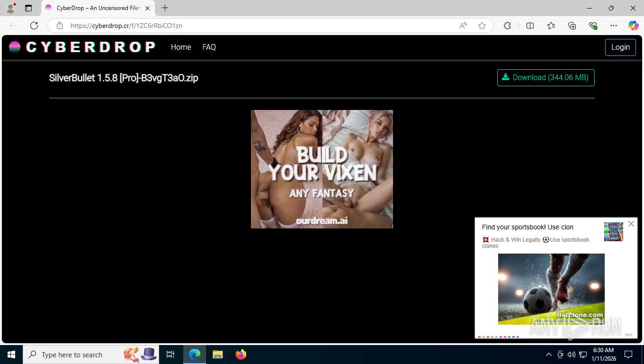Open the Favorites list icon

pos(551,26)
